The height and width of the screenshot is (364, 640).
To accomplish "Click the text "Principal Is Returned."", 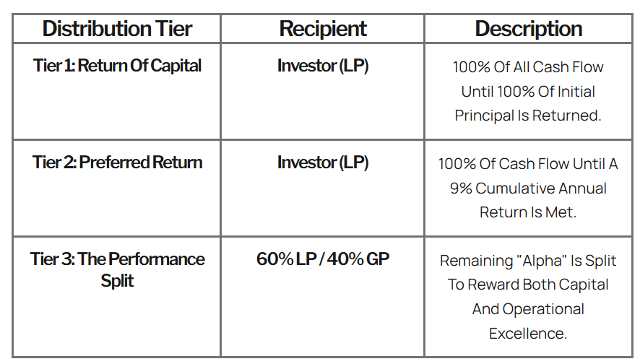I will (x=528, y=116).
